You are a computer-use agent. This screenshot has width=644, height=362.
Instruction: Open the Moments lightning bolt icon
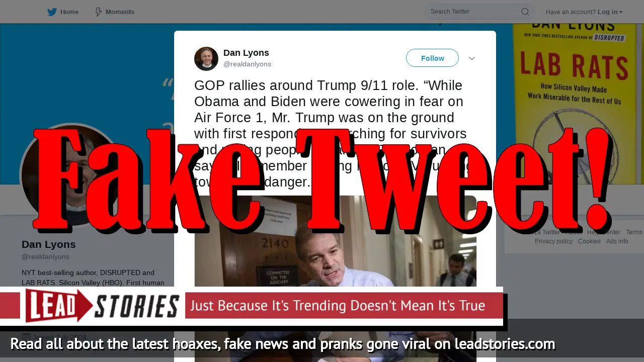[99, 12]
